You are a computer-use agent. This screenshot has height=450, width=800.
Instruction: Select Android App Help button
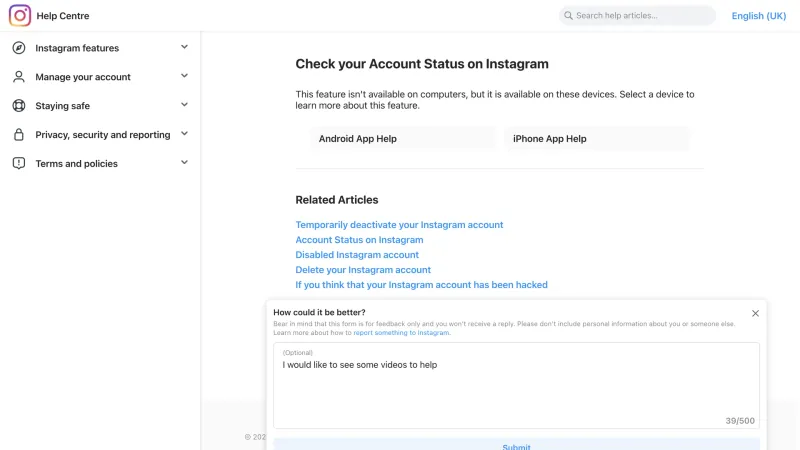click(403, 139)
